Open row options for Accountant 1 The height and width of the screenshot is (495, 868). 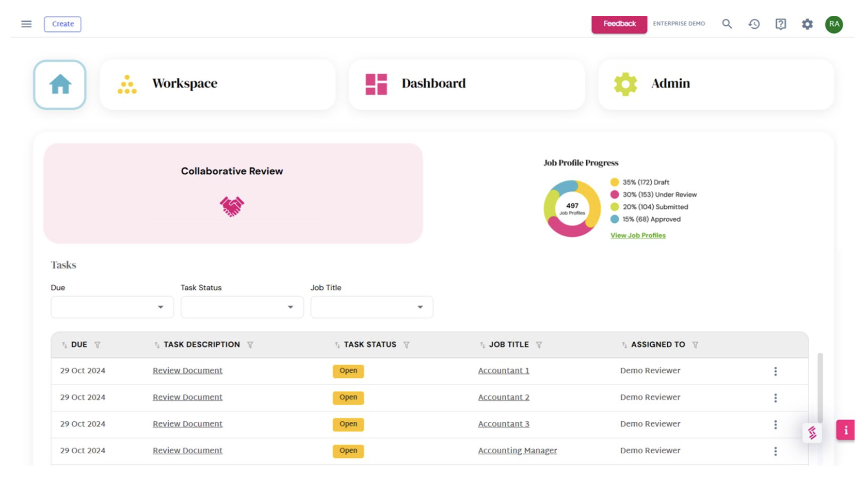click(x=775, y=371)
